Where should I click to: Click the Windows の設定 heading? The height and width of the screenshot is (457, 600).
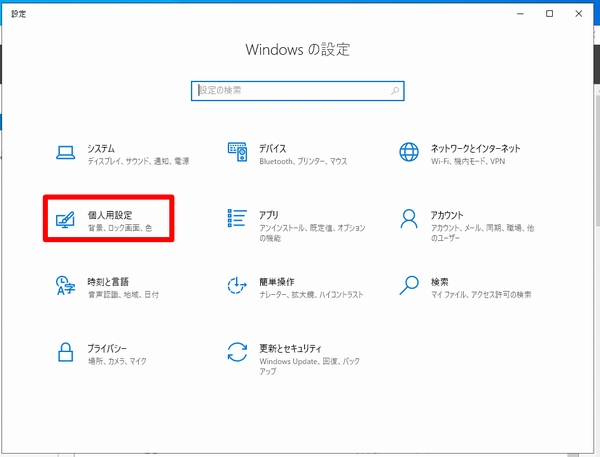coord(298,50)
